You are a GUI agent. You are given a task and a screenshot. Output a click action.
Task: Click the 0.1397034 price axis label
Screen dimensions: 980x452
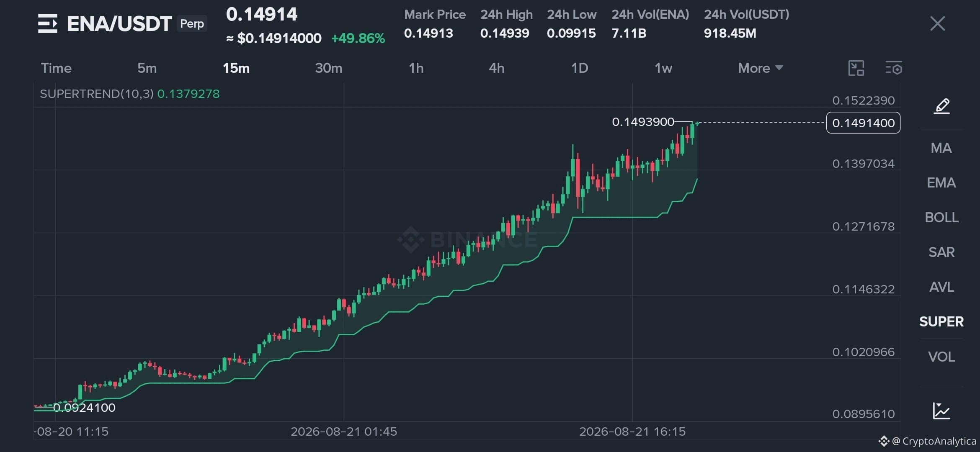pos(863,164)
